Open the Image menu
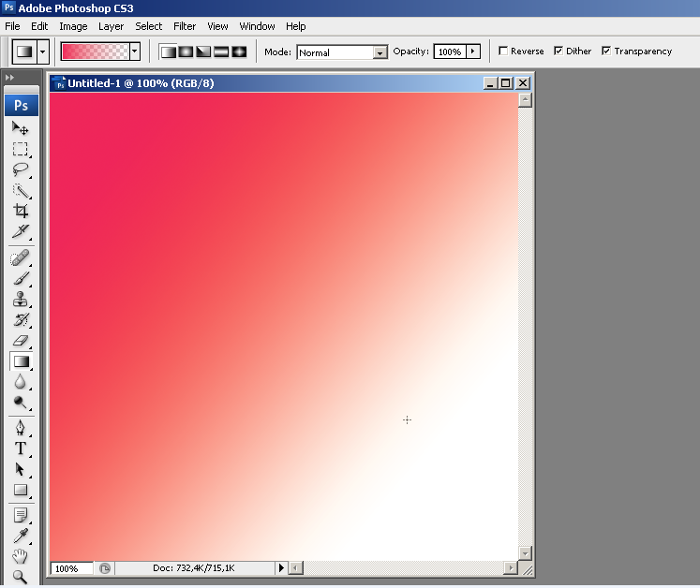 click(73, 26)
